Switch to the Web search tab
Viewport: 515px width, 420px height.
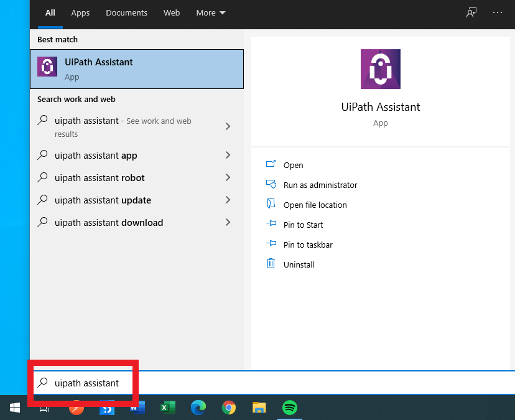172,13
